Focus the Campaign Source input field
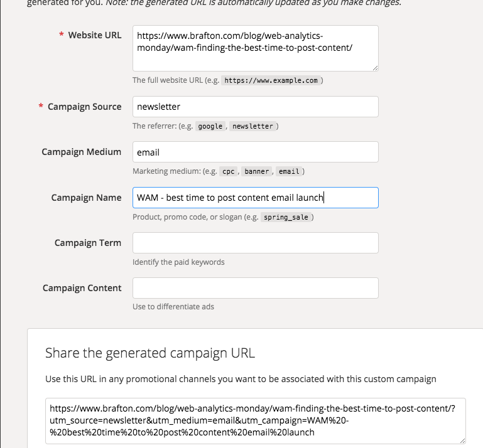 (x=255, y=107)
